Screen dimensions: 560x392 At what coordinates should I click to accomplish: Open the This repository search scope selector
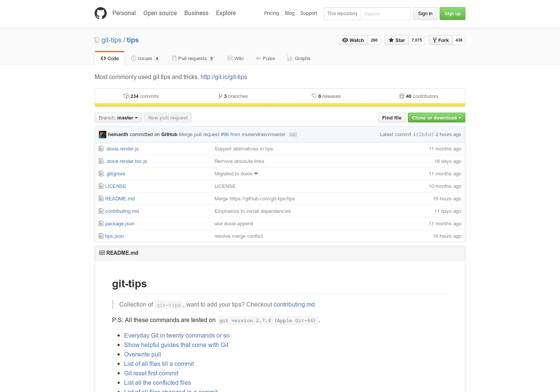pyautogui.click(x=342, y=14)
